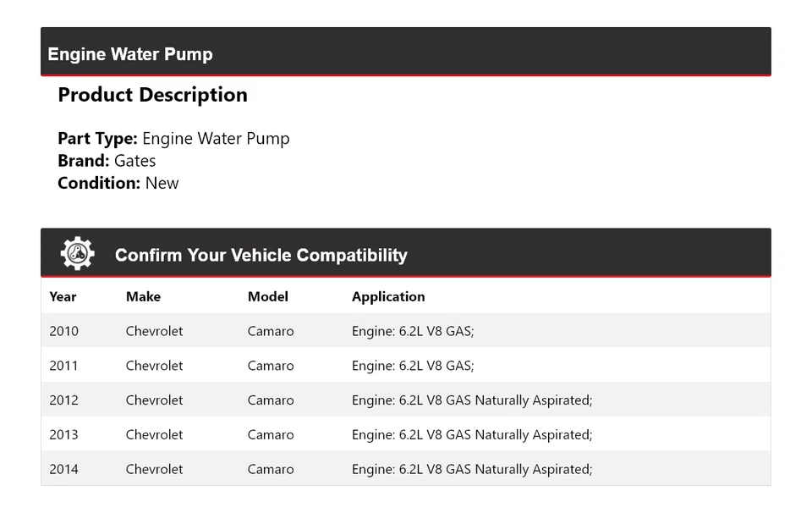Click the Brand: Gates line
Viewport: 812px width, 513px height.
[107, 161]
